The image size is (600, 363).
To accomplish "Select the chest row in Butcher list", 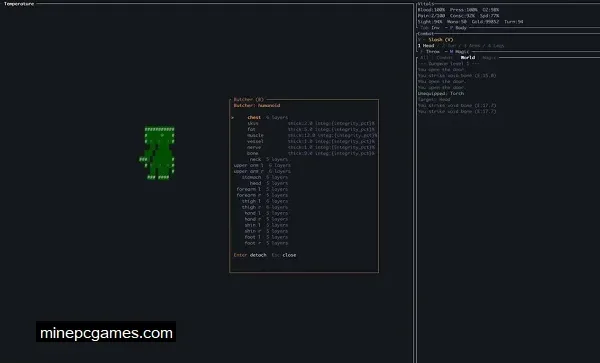I will [x=267, y=117].
